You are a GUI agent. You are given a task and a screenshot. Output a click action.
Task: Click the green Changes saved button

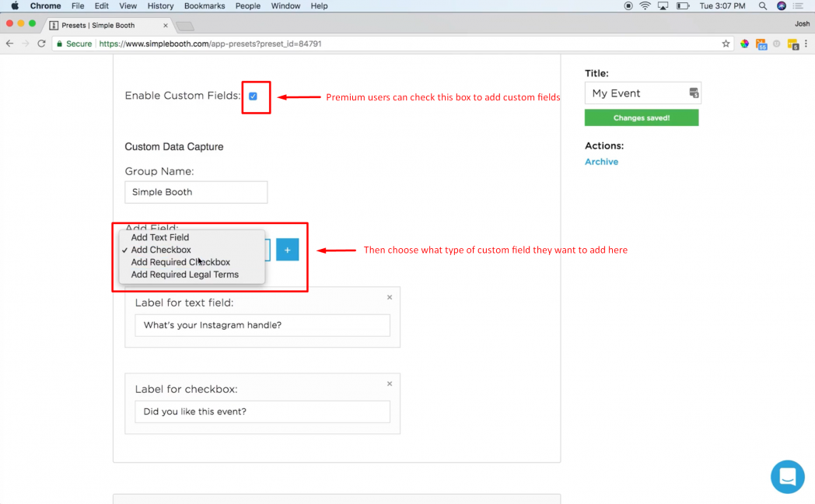642,117
